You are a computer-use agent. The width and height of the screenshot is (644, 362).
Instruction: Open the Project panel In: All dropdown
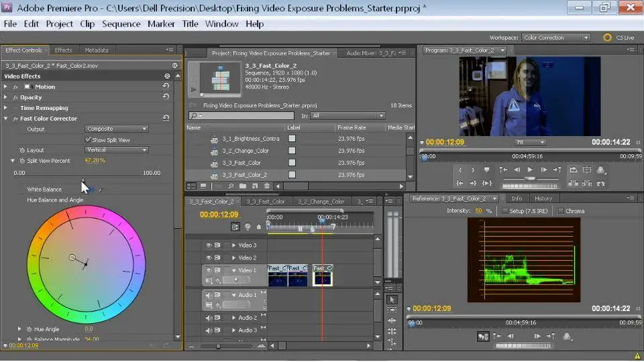point(347,116)
